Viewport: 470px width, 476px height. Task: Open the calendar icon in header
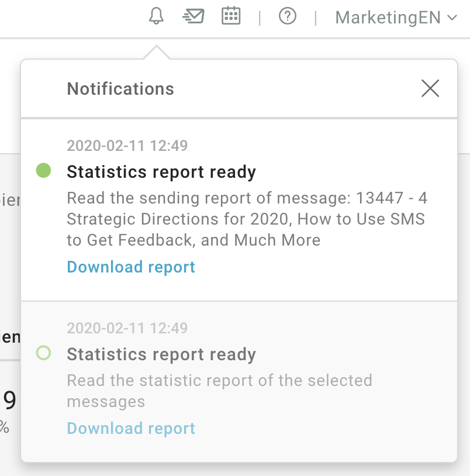[x=231, y=16]
